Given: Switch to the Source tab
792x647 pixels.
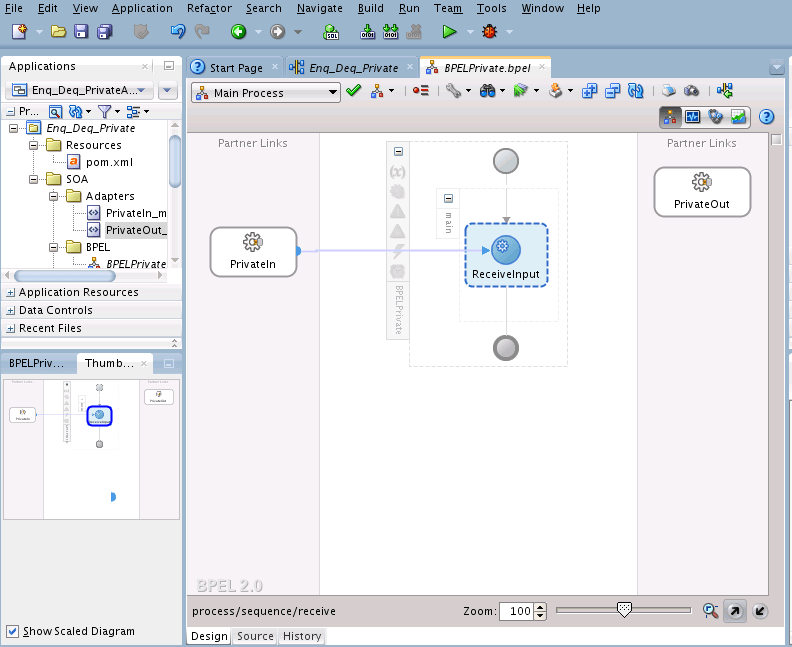Looking at the screenshot, I should pyautogui.click(x=255, y=636).
